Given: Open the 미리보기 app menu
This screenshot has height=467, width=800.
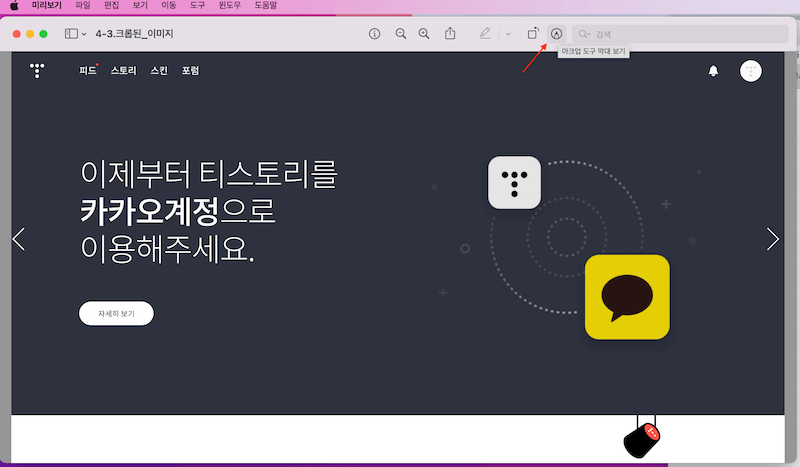Looking at the screenshot, I should point(46,5).
